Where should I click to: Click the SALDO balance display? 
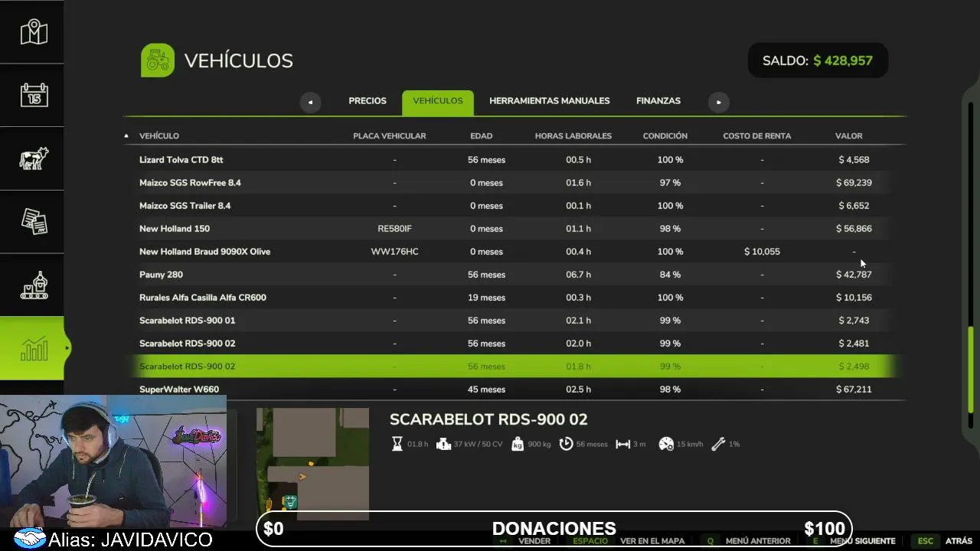point(818,60)
